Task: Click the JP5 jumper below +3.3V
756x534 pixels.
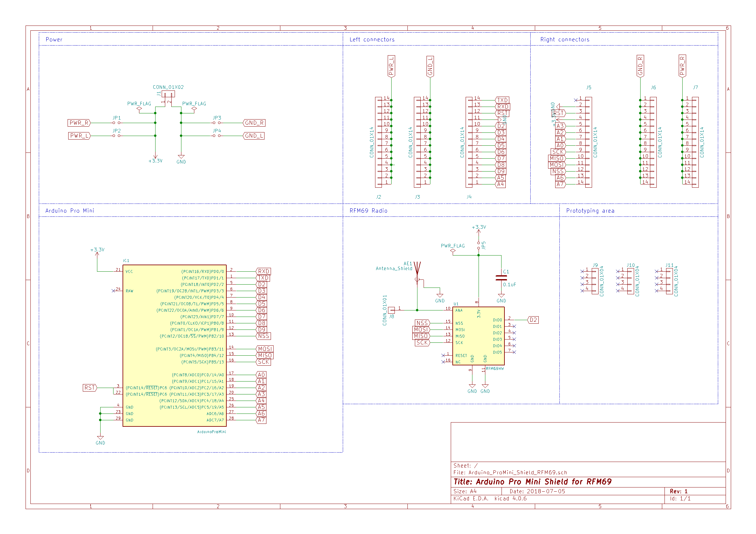Action: 479,246
